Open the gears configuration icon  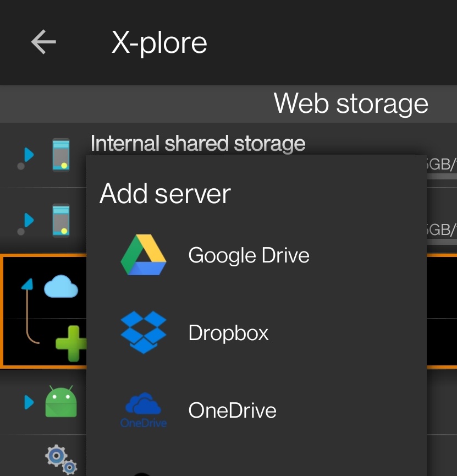click(60, 459)
